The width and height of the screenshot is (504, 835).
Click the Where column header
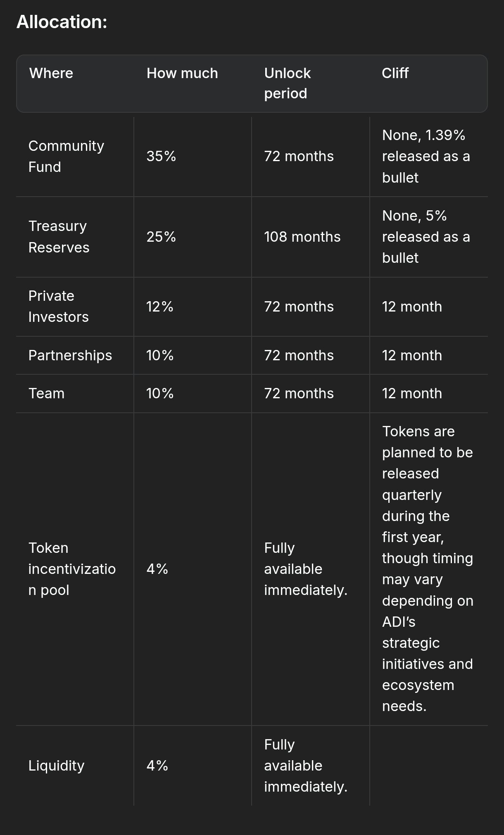tap(51, 73)
